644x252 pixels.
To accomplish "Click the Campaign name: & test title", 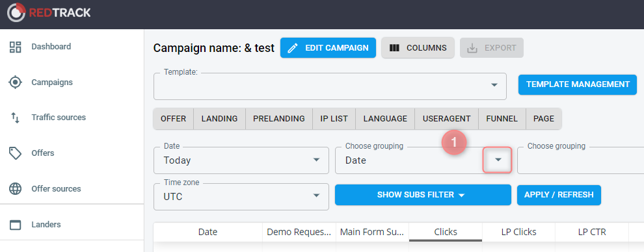I will [213, 48].
